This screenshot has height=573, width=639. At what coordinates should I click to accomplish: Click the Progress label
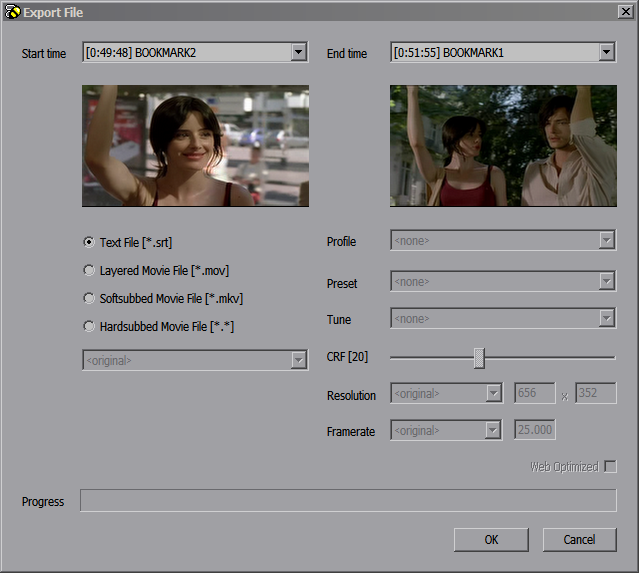point(43,502)
